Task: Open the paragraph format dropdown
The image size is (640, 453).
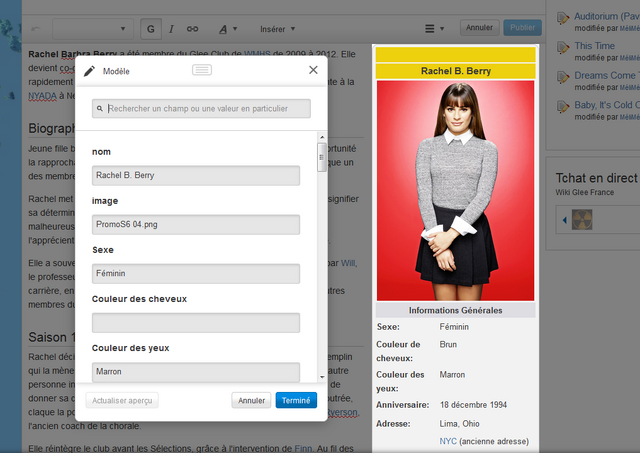Action: click(x=93, y=29)
